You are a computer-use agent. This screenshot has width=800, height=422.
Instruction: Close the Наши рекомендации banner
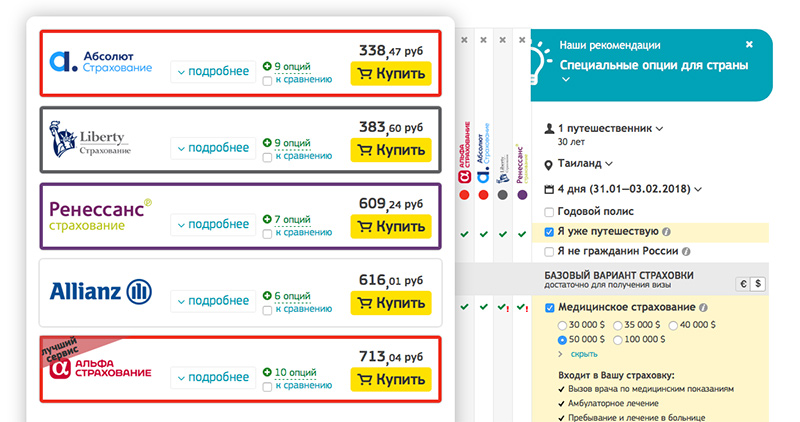click(749, 44)
